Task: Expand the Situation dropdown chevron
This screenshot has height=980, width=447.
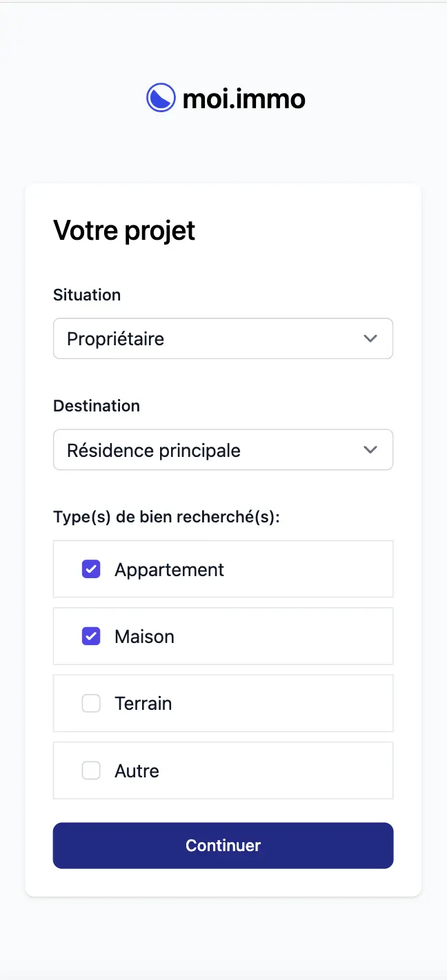Action: [x=370, y=338]
